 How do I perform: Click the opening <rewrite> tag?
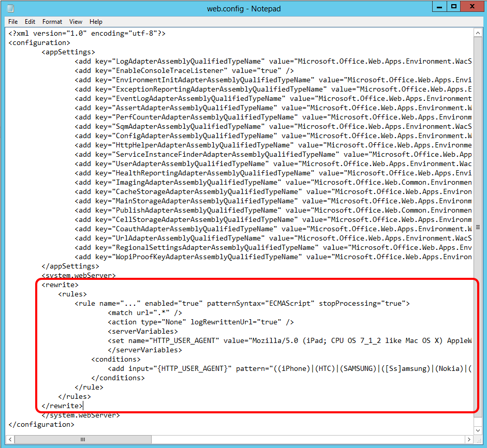tap(60, 285)
